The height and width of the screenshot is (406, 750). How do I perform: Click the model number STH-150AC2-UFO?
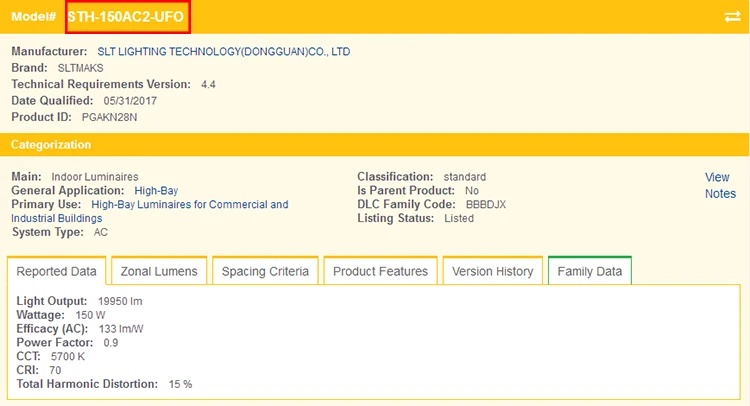(127, 17)
